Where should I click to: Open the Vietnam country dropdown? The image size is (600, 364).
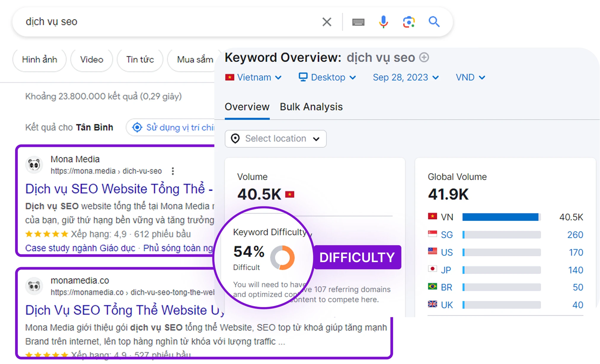pyautogui.click(x=253, y=77)
